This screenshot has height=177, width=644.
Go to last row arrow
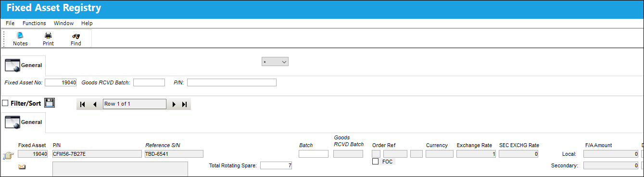(x=184, y=104)
